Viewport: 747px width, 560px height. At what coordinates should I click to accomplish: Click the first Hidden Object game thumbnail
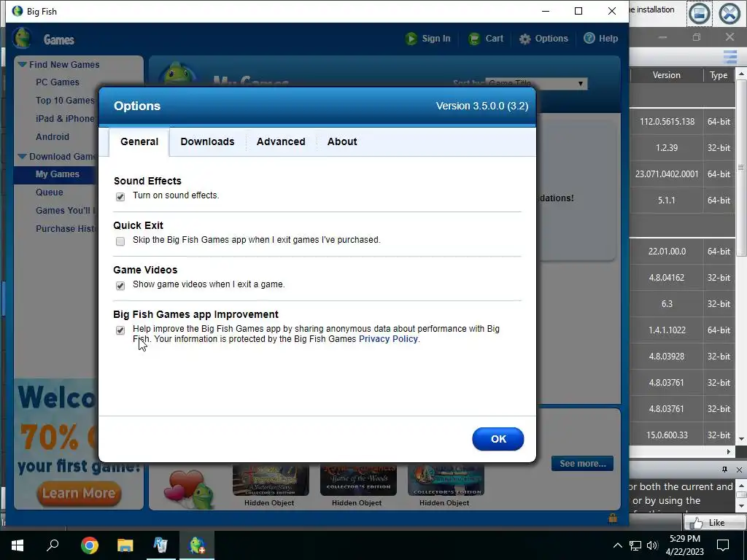(x=271, y=480)
